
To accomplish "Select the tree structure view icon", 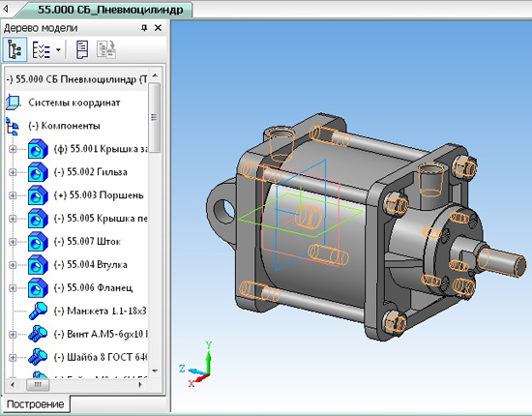I will coord(15,49).
